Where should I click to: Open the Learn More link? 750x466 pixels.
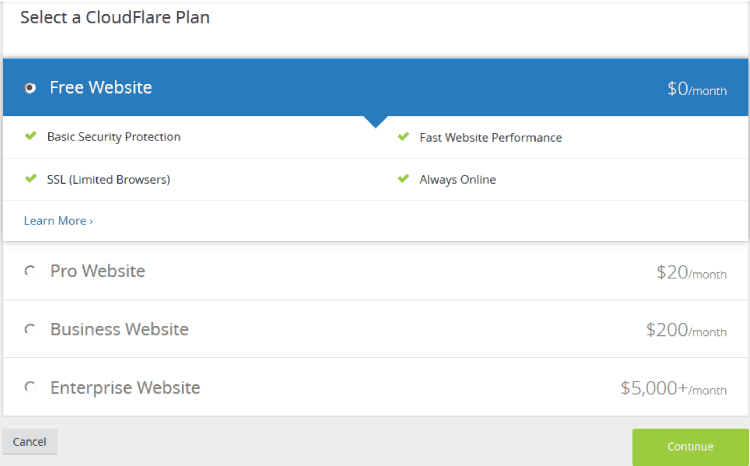(x=58, y=221)
